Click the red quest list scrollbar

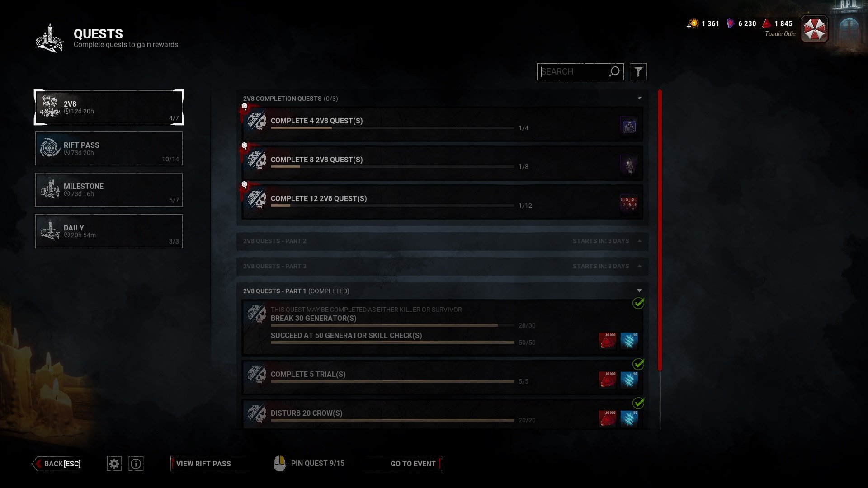660,230
